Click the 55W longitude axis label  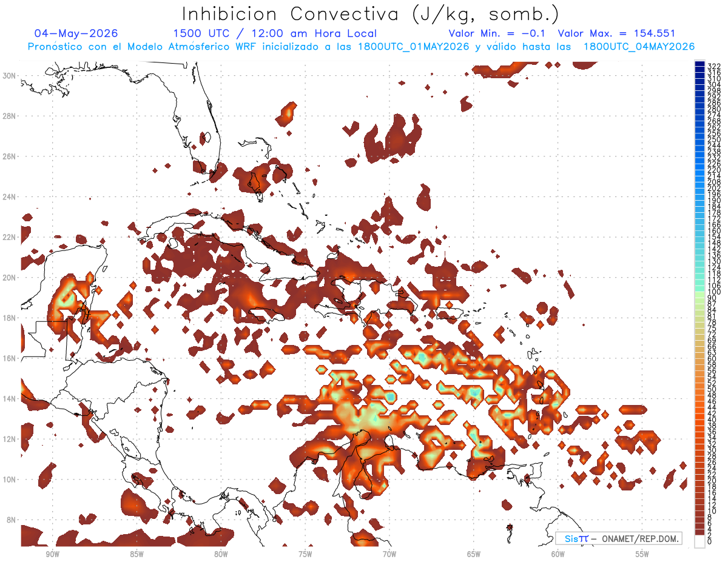(x=642, y=554)
